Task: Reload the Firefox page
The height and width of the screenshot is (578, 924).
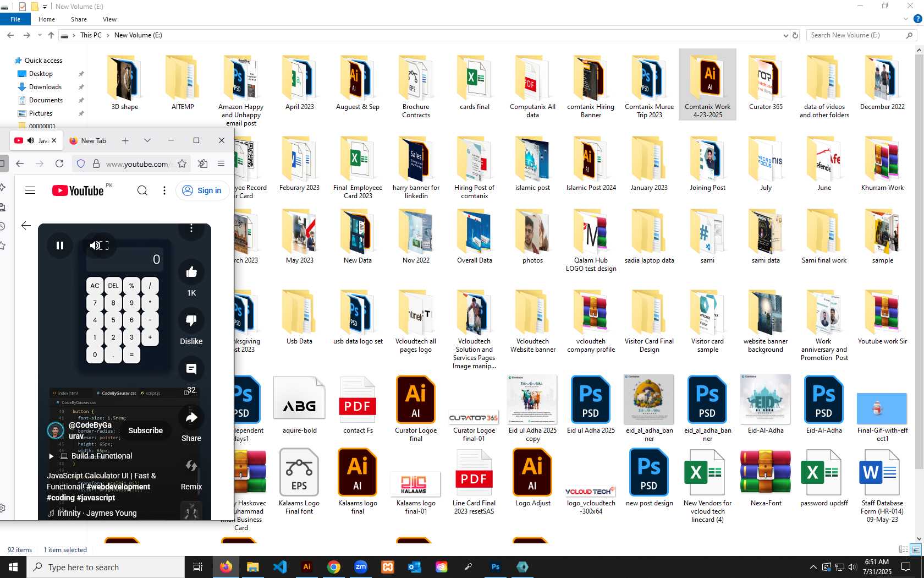Action: pyautogui.click(x=59, y=163)
